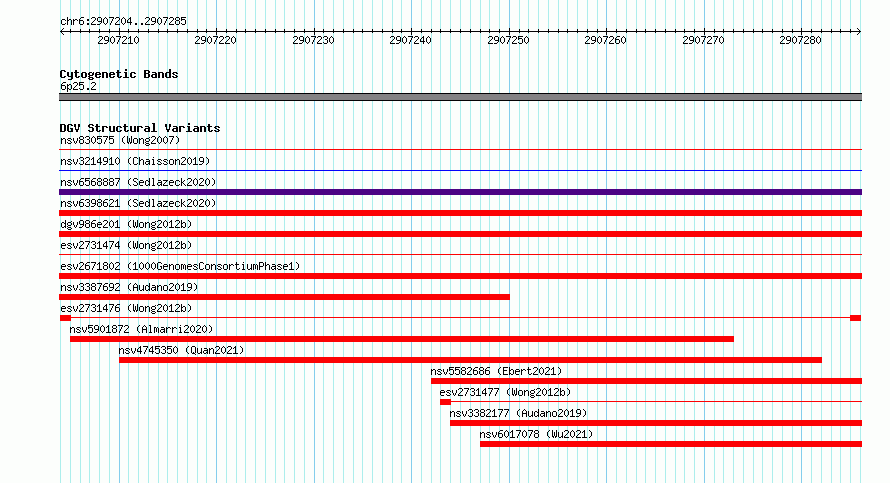Viewport: 890px width, 483px height.
Task: Open the esv2731474 (Wong2012b) variant label
Action: (126, 245)
